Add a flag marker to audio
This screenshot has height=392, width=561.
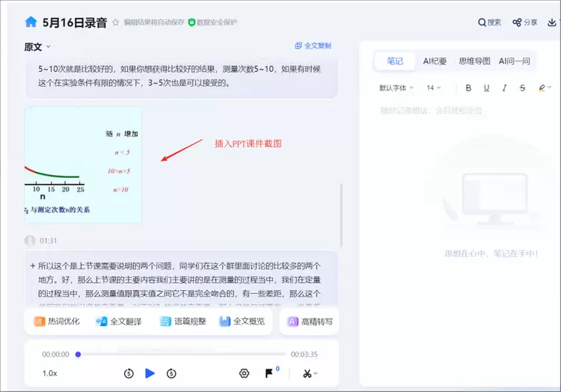[269, 373]
